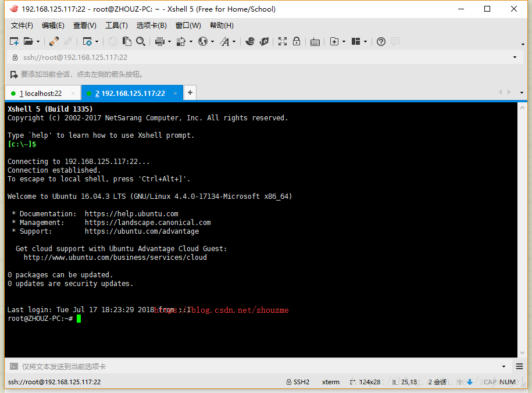Toggle full screen icon

283,41
